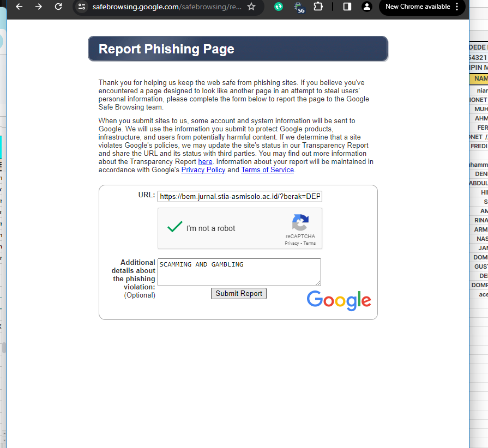The image size is (488, 448).
Task: Open the Privacy Policy link
Action: [203, 170]
